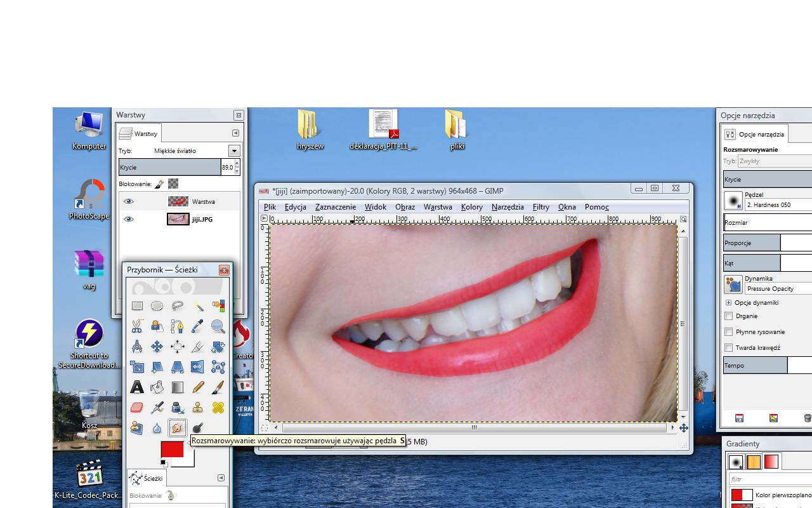This screenshot has width=812, height=508.
Task: Select the Paintbrush tool
Action: [x=218, y=387]
